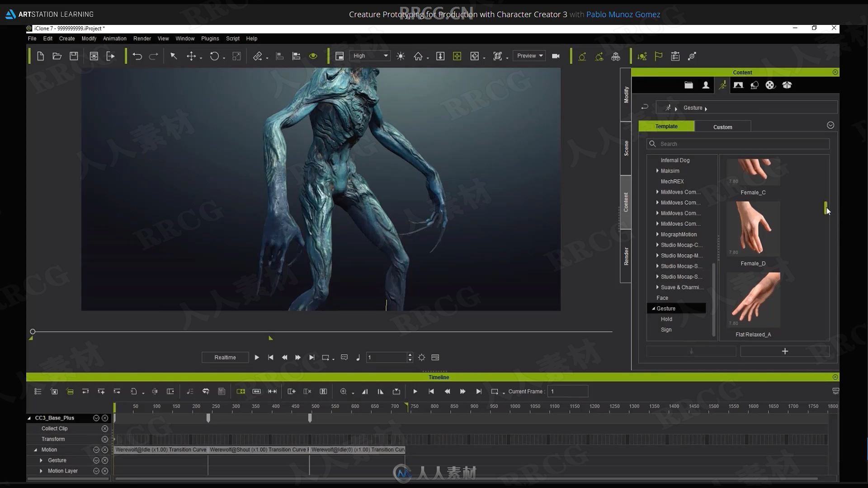Image resolution: width=868 pixels, height=488 pixels.
Task: Open the folder icon in Content panel
Action: pyautogui.click(x=689, y=85)
